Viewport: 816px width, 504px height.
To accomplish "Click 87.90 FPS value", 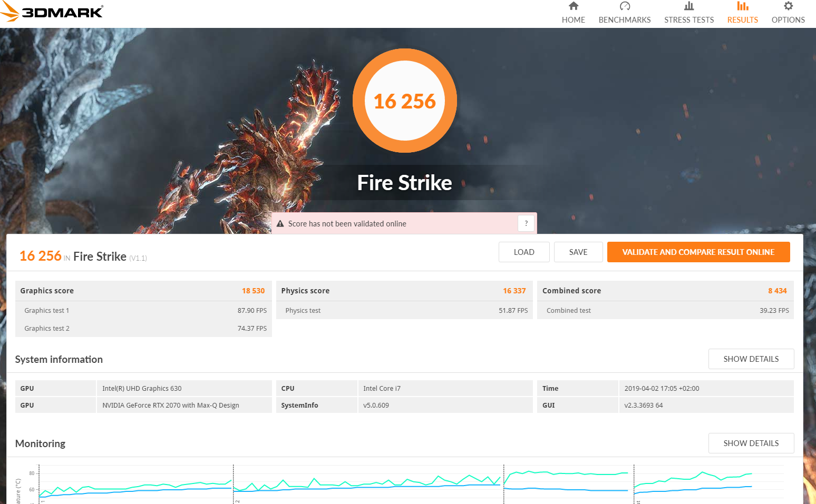I will point(252,311).
